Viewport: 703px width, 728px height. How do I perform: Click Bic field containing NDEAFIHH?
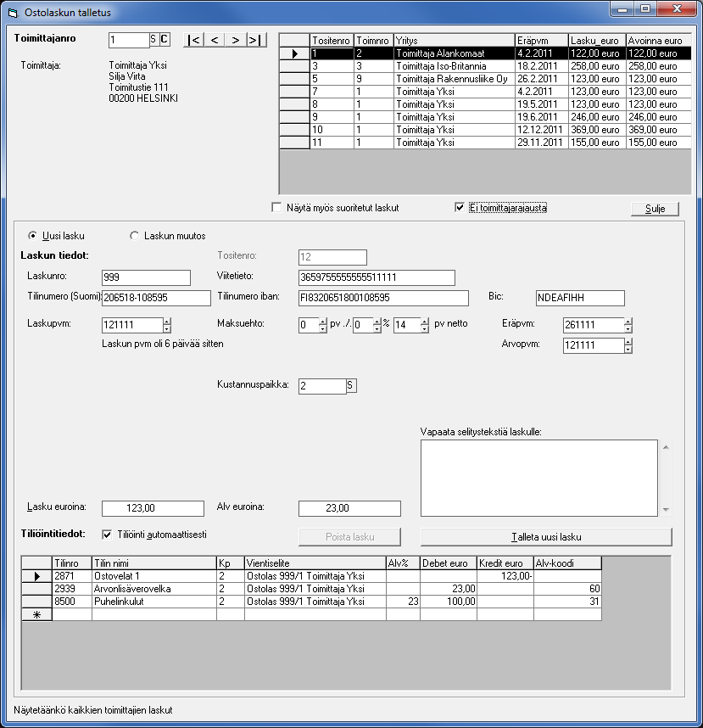click(580, 298)
